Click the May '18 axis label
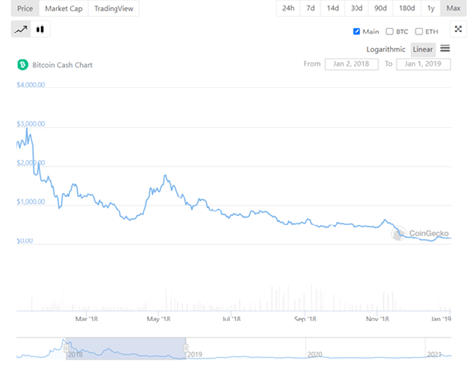The height and width of the screenshot is (369, 474). [159, 319]
